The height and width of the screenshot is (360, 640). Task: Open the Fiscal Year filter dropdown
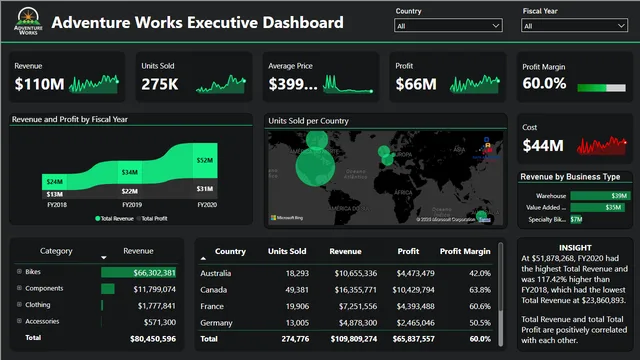pos(574,26)
